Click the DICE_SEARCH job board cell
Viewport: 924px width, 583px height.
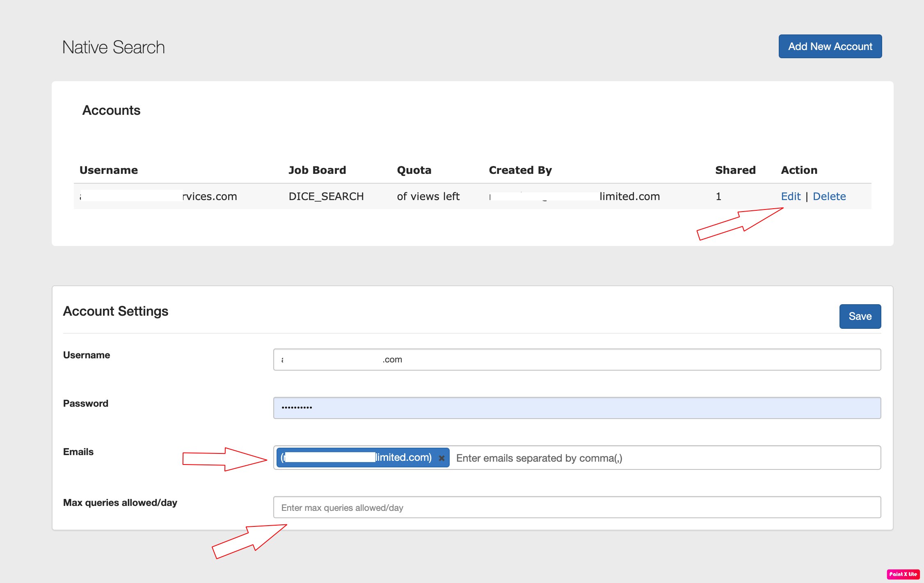click(326, 196)
